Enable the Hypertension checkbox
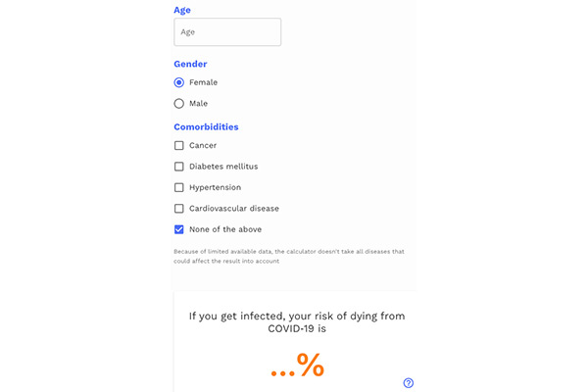The image size is (588, 392). 179,187
